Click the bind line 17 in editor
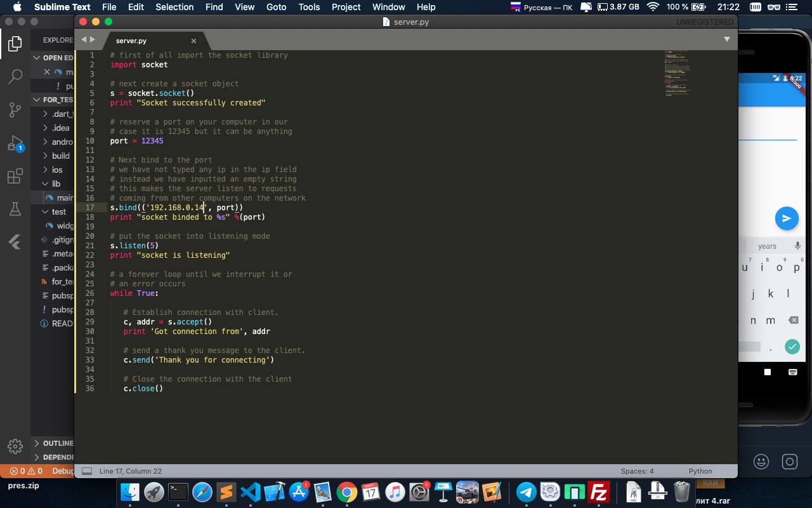The height and width of the screenshot is (508, 812). point(176,208)
